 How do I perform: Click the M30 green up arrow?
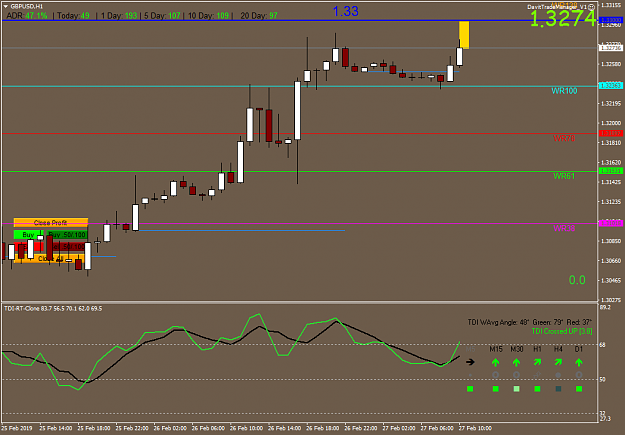coord(516,362)
